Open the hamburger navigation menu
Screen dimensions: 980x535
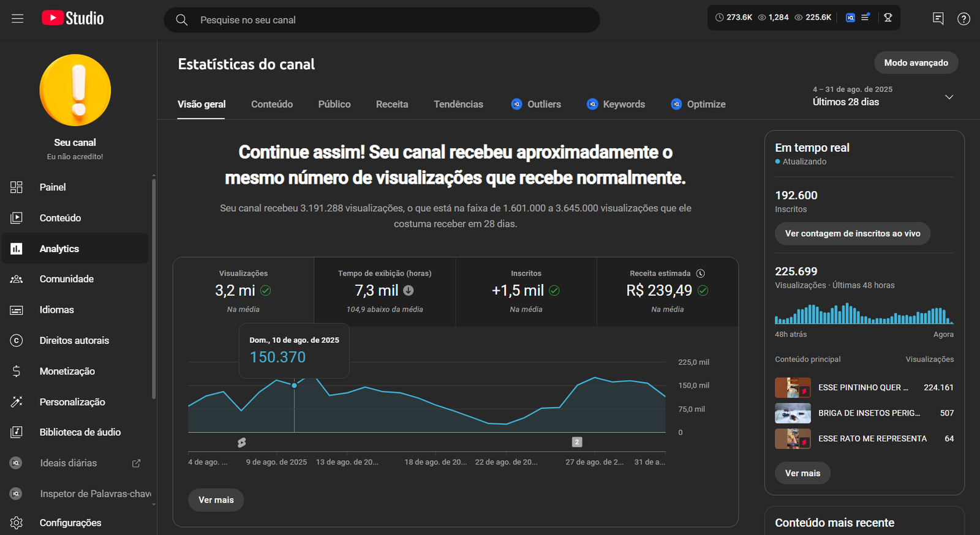(17, 18)
